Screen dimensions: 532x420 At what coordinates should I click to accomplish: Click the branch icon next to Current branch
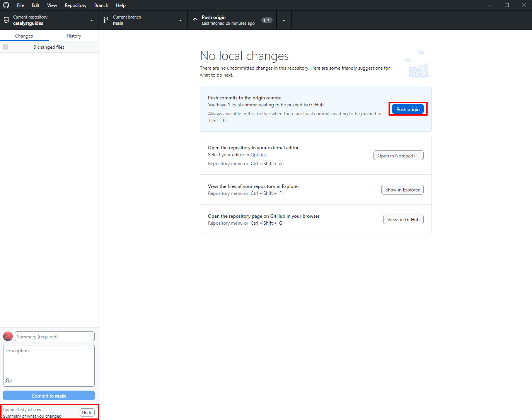click(x=106, y=20)
